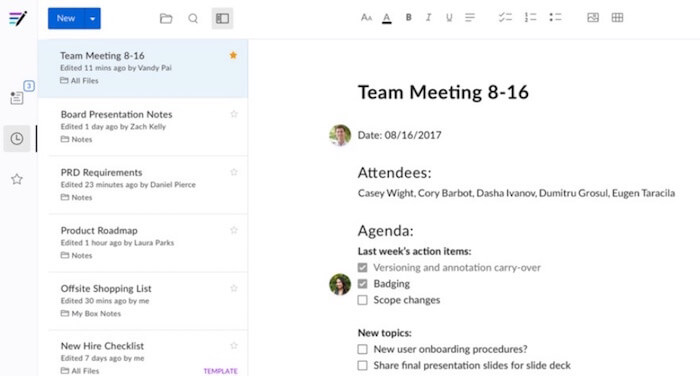Open the text alignment options
This screenshot has width=700, height=376.
(470, 17)
